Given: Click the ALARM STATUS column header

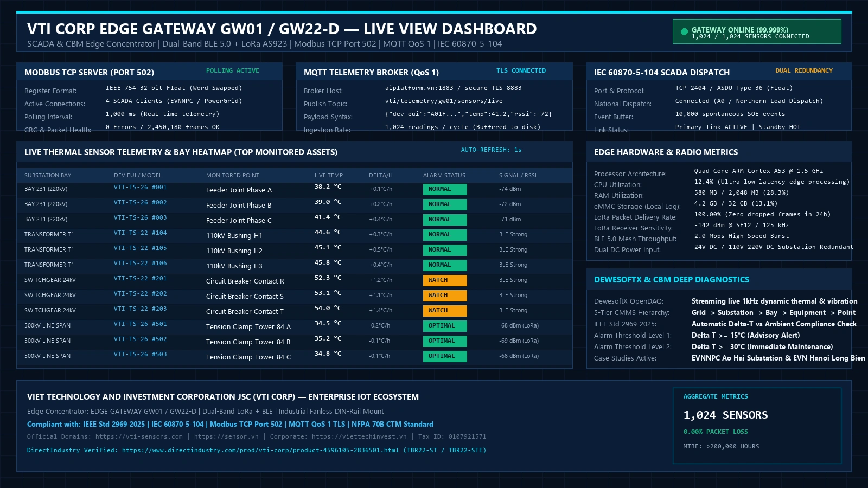Looking at the screenshot, I should tap(444, 175).
